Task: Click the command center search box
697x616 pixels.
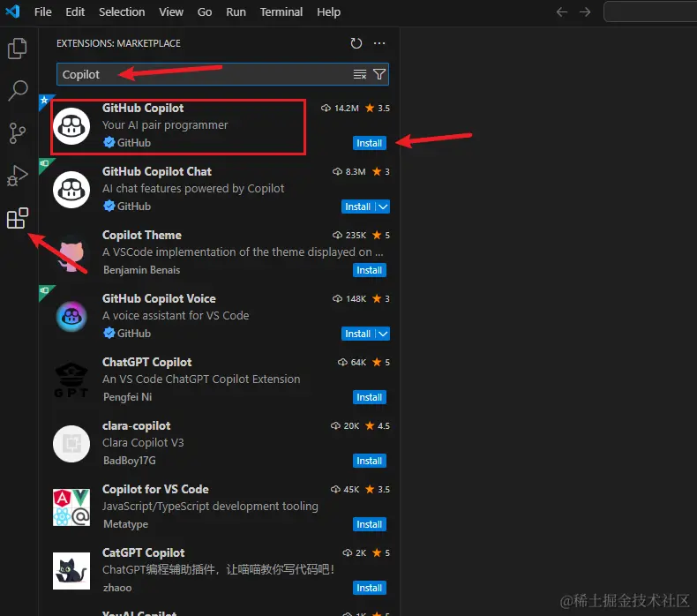Action: tap(650, 11)
